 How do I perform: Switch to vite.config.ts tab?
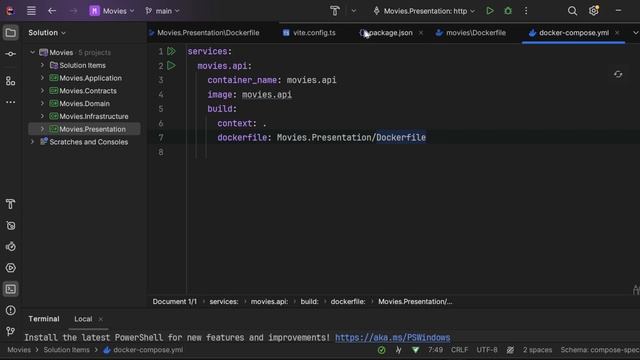click(x=309, y=33)
